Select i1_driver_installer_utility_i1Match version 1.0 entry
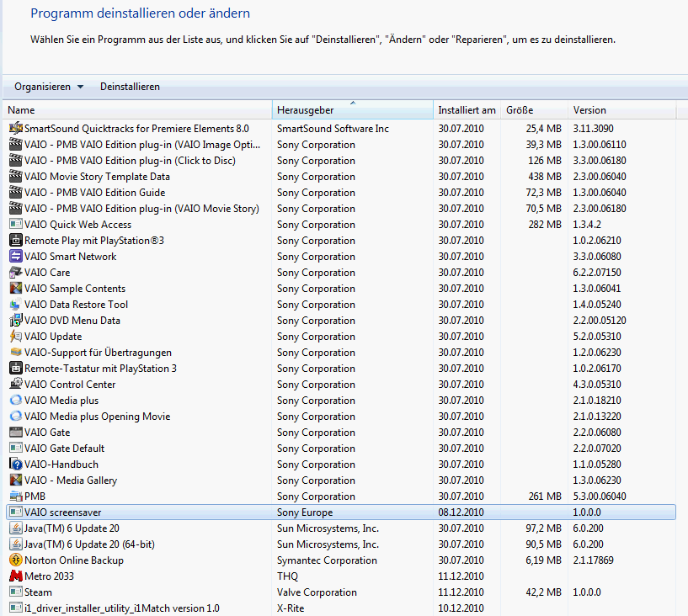 pyautogui.click(x=122, y=608)
